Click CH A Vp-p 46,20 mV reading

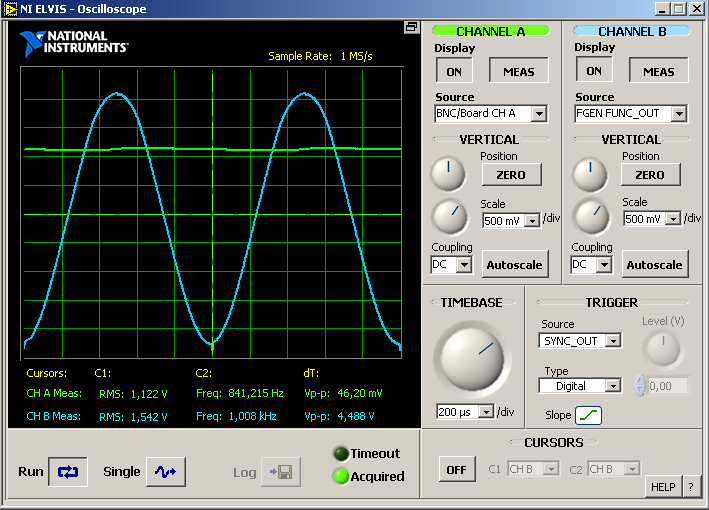[x=343, y=393]
